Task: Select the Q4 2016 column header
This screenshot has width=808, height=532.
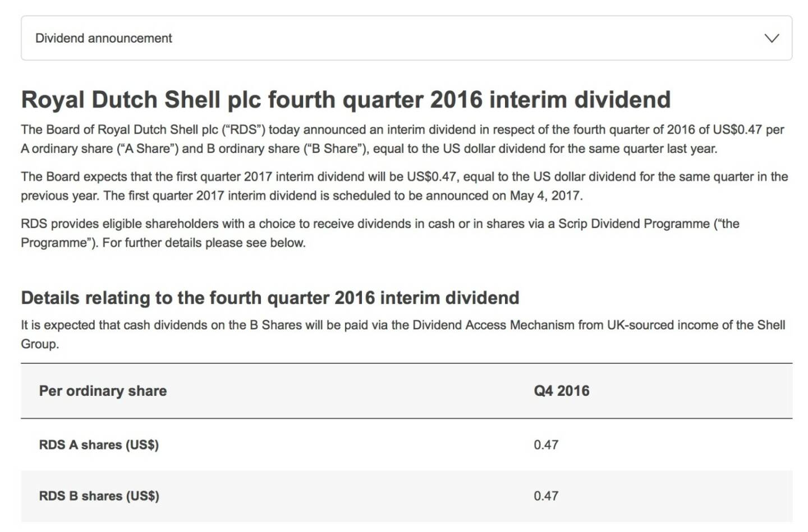Action: pos(561,391)
